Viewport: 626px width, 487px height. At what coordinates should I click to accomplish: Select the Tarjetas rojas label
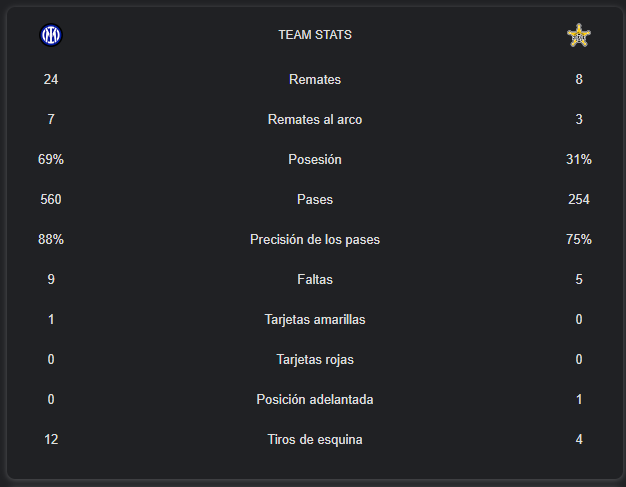click(315, 359)
